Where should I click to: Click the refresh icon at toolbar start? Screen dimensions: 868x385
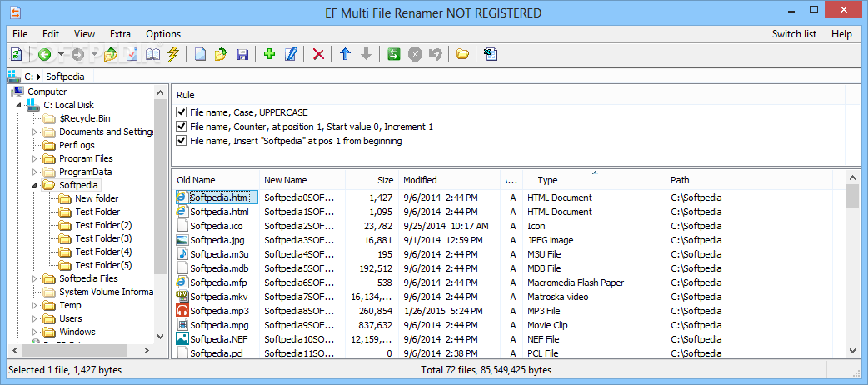pos(17,54)
